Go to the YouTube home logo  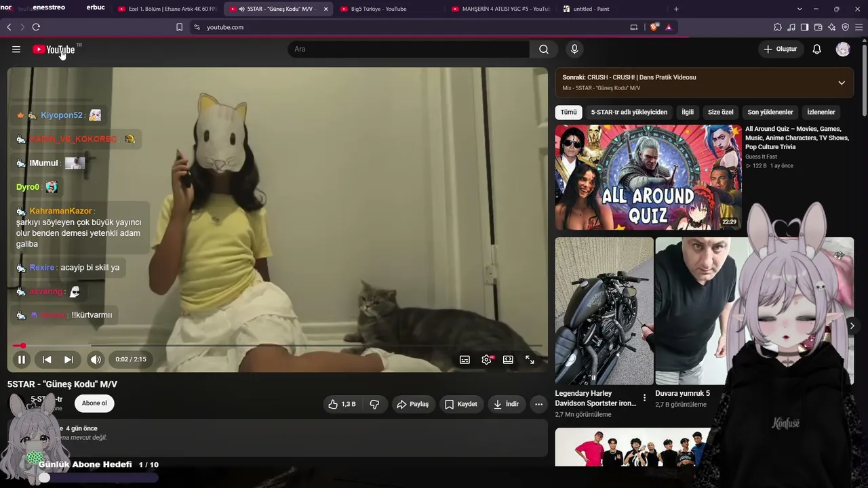pyautogui.click(x=54, y=49)
